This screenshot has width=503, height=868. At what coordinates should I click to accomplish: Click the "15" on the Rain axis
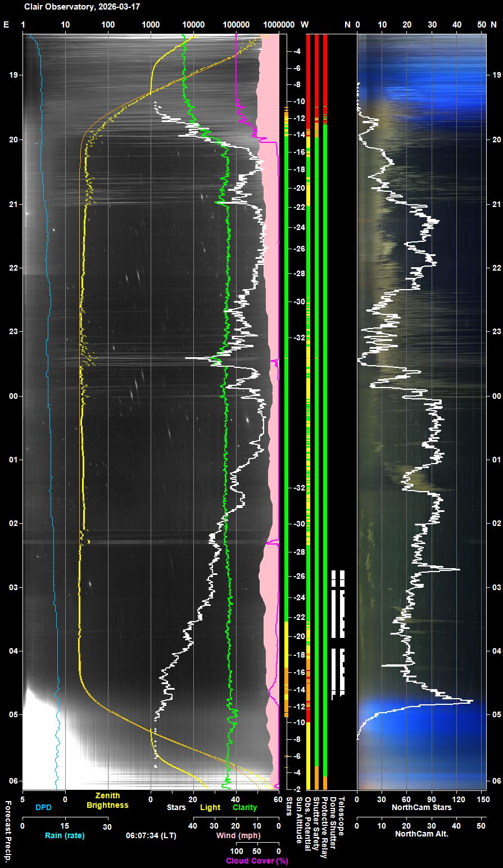coord(65,825)
